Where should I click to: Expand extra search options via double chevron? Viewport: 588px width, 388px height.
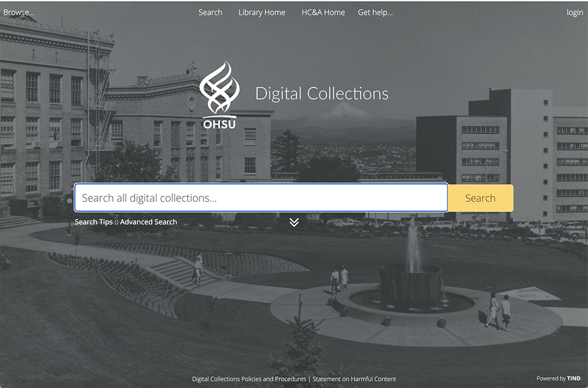293,223
